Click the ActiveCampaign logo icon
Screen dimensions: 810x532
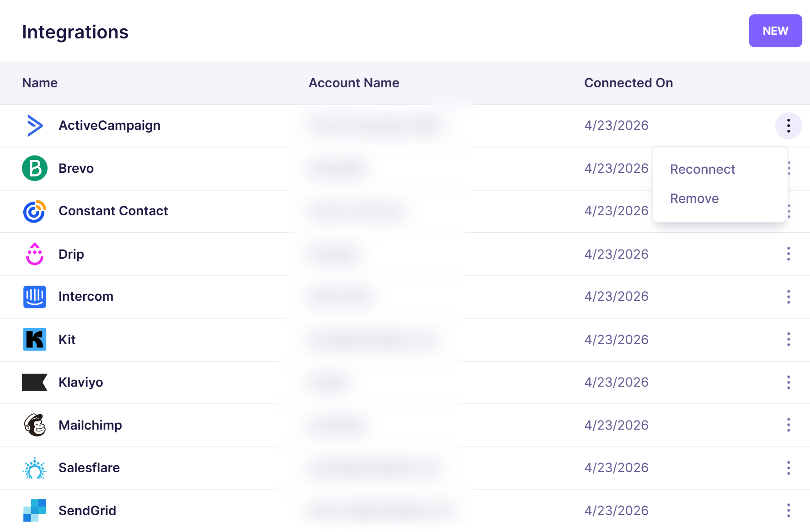coord(35,126)
